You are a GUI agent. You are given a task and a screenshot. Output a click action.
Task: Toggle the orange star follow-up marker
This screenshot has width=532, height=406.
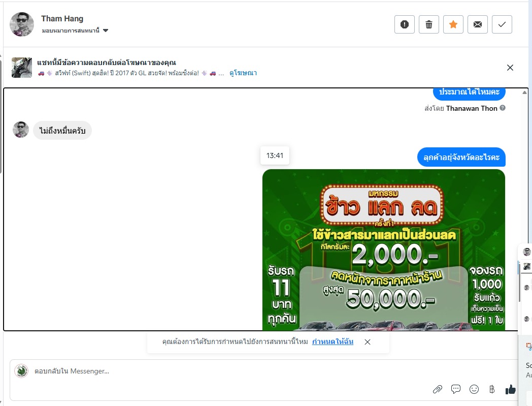tap(453, 24)
